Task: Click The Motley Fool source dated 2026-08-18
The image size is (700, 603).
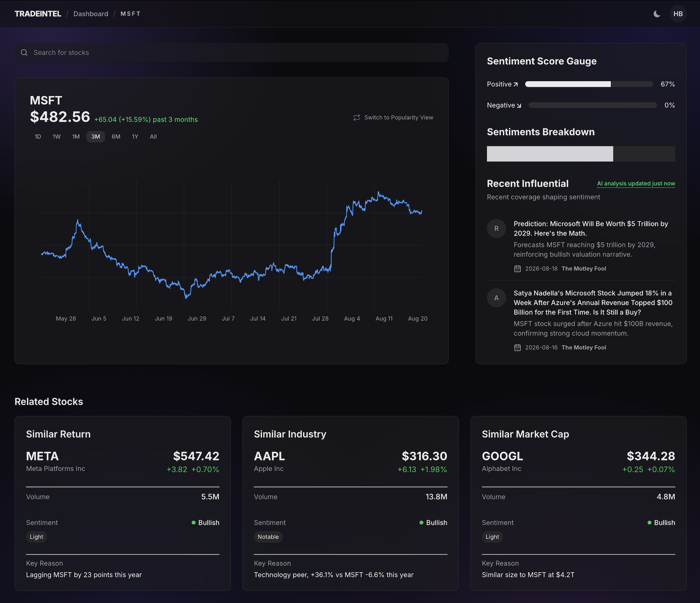Action: (x=584, y=269)
